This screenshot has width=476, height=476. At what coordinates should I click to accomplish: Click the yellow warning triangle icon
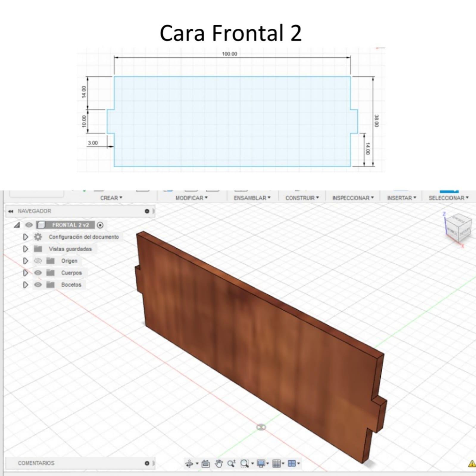(472, 463)
